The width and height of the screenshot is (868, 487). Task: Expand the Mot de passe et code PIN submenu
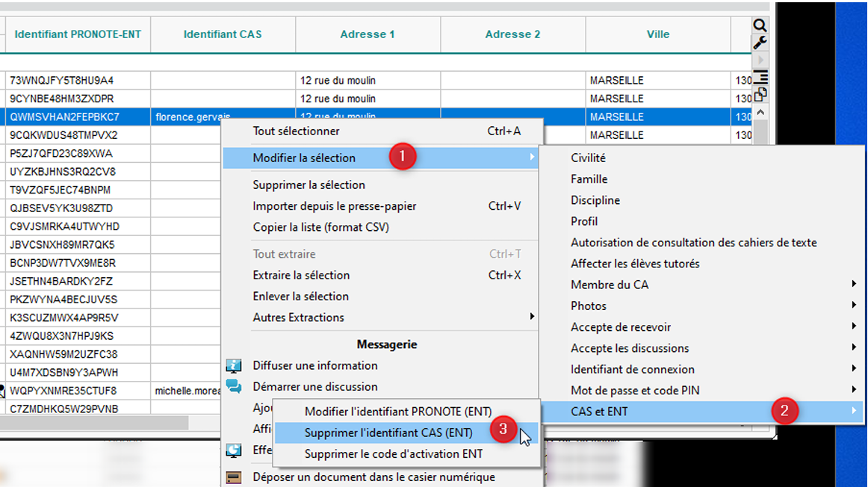[853, 390]
